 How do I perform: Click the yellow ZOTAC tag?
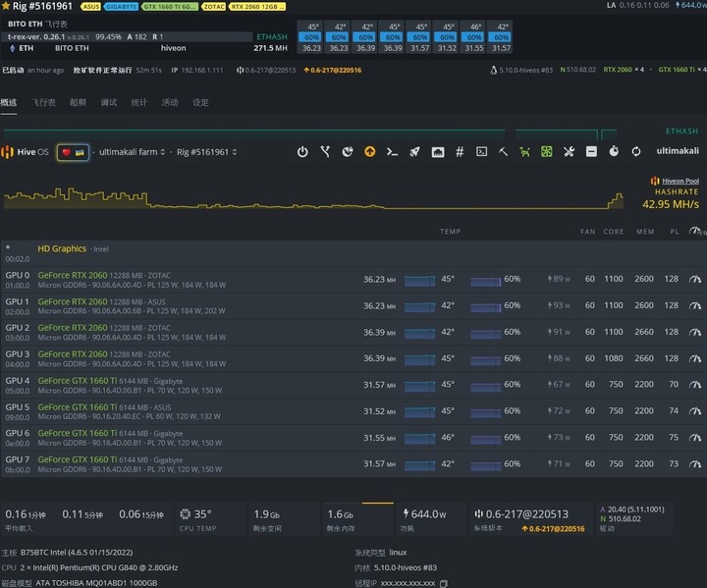tap(213, 6)
